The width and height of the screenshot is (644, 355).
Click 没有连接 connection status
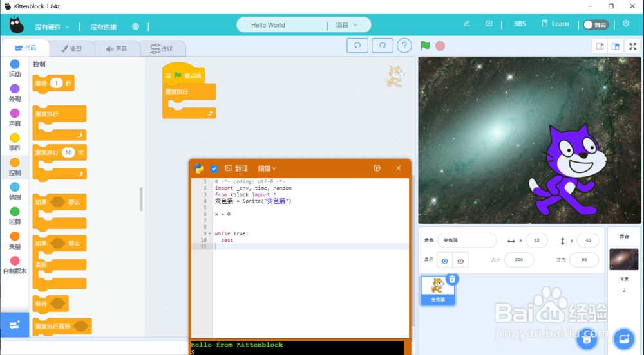pyautogui.click(x=104, y=26)
